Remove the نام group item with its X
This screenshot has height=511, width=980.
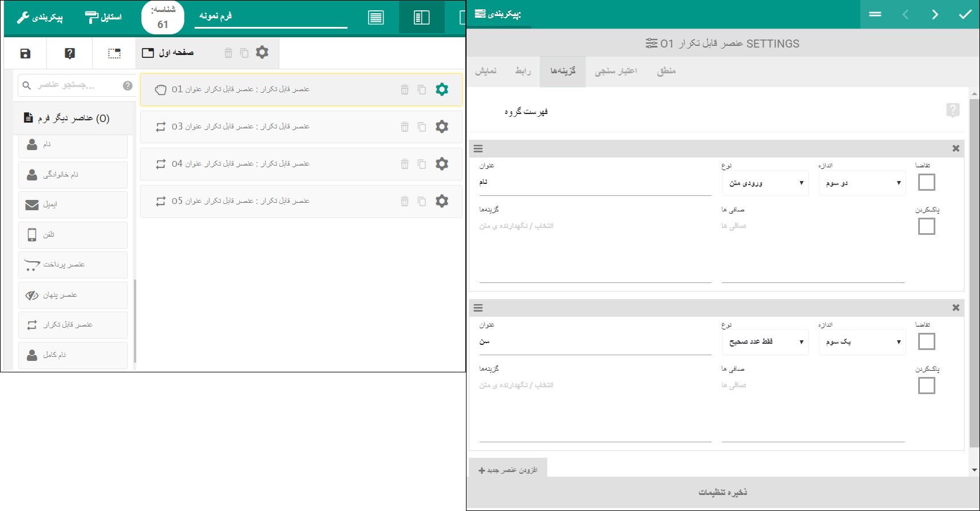pos(955,148)
